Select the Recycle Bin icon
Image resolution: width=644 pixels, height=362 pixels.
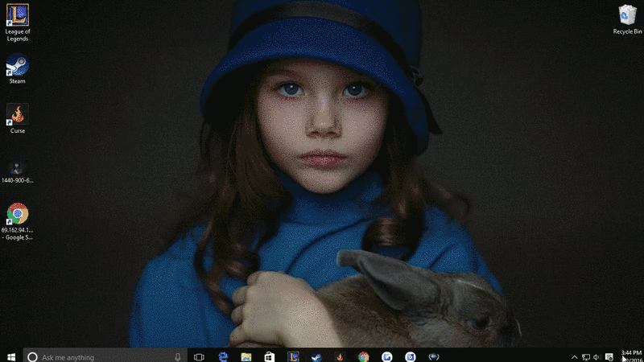pos(627,19)
